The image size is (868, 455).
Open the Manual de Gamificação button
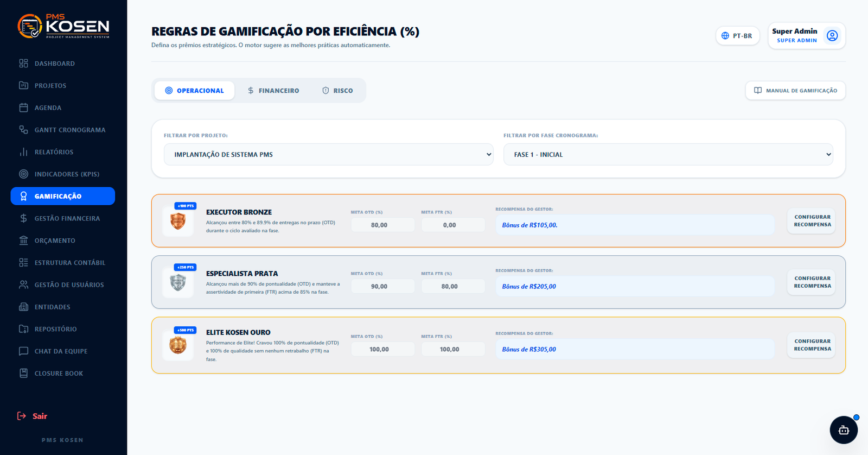[795, 91]
